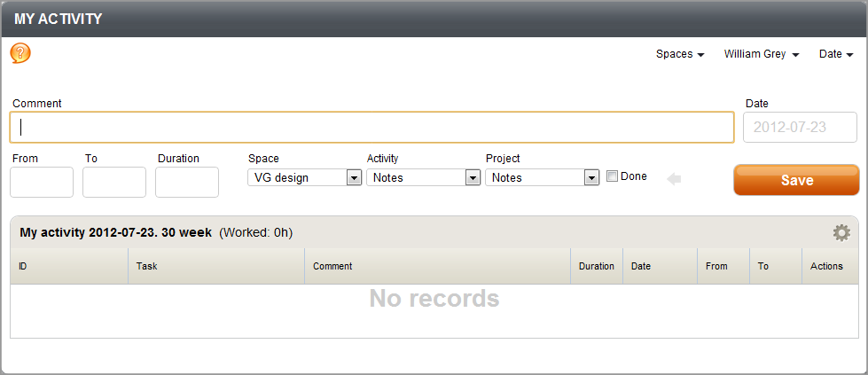
Task: Sort by the ID column header
Action: (69, 267)
